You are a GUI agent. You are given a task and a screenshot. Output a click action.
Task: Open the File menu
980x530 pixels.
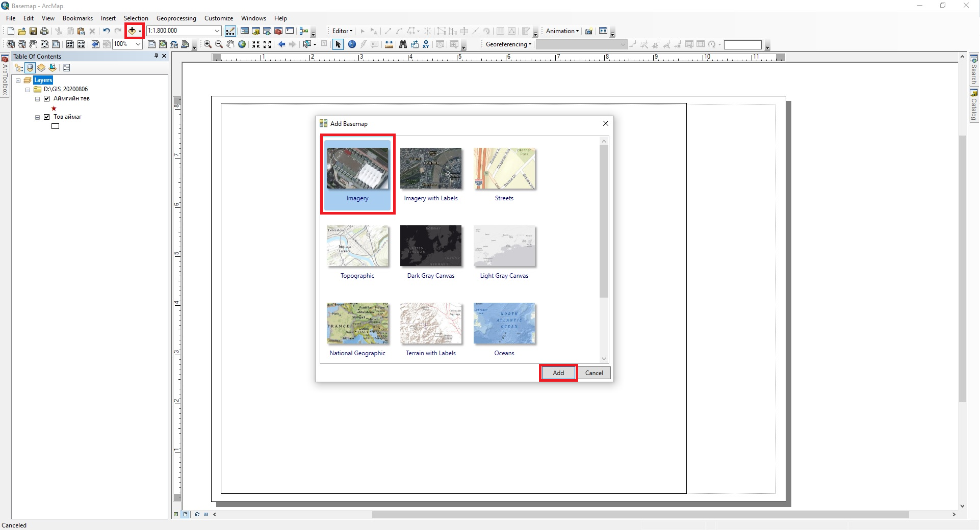pyautogui.click(x=11, y=18)
